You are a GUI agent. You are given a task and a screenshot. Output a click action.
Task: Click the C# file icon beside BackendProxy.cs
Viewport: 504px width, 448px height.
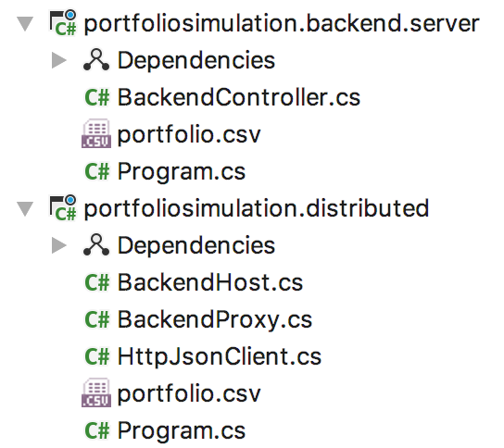click(x=97, y=319)
